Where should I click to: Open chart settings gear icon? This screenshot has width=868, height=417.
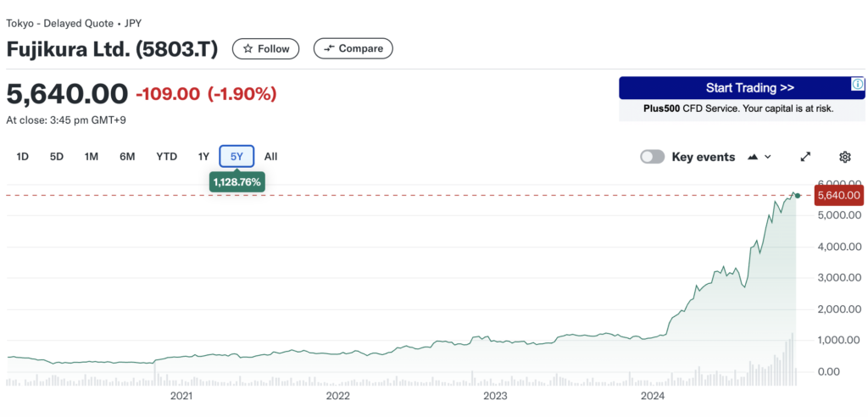[844, 157]
